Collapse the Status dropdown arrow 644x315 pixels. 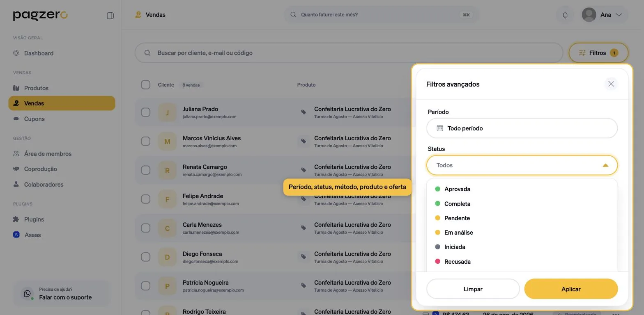605,165
